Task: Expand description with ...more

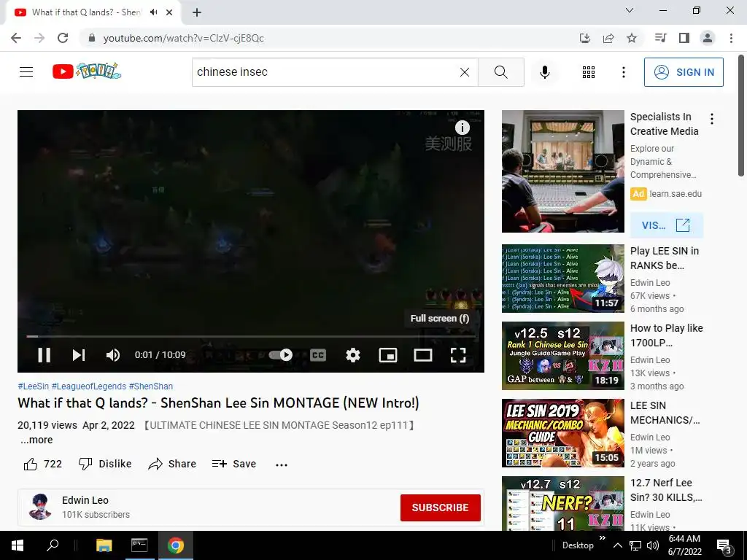Action: pyautogui.click(x=36, y=440)
